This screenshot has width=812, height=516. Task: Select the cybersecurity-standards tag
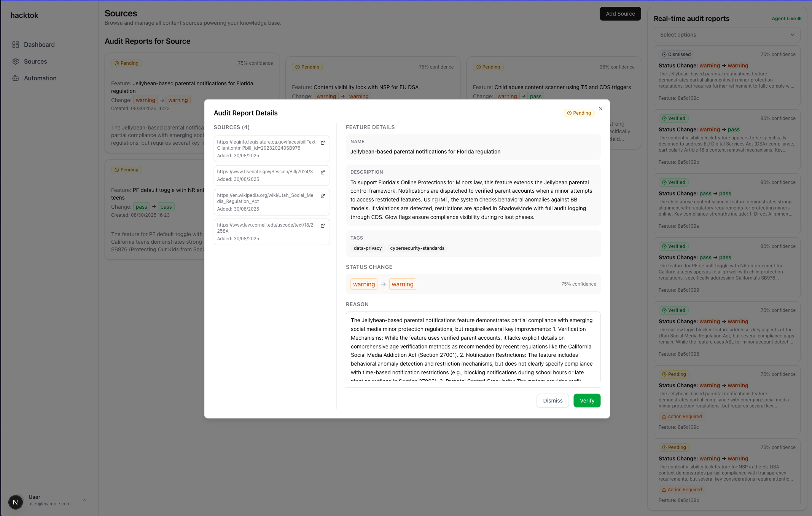click(x=417, y=248)
